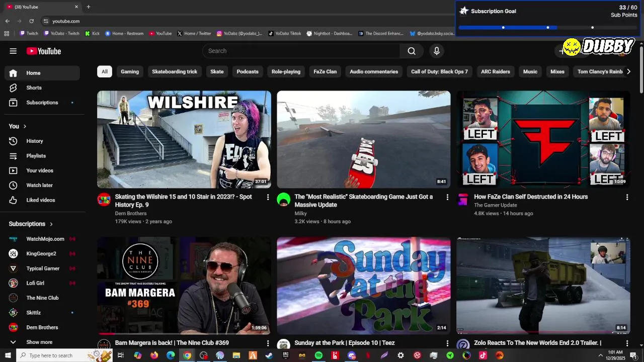Open Firefox from the taskbar

pos(154,355)
